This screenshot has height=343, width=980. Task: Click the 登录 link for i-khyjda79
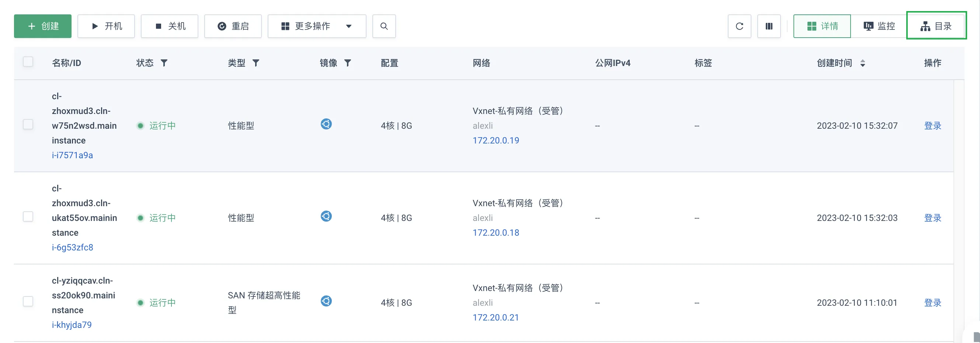[x=932, y=303]
